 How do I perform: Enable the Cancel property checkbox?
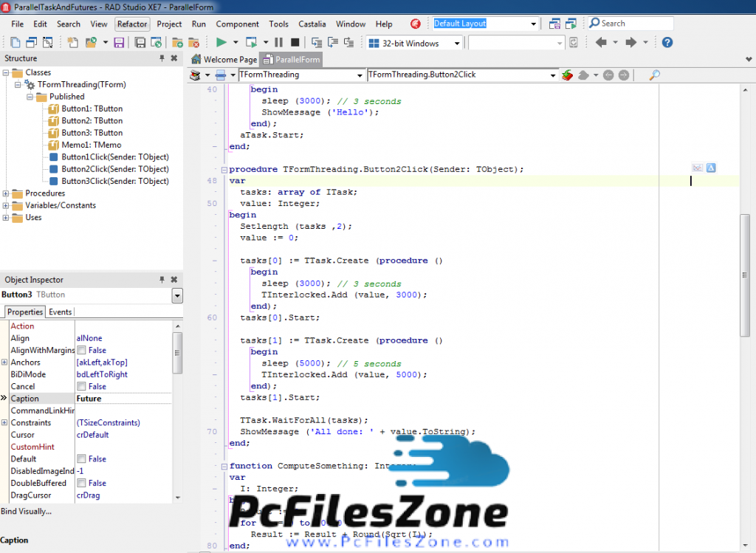click(81, 386)
